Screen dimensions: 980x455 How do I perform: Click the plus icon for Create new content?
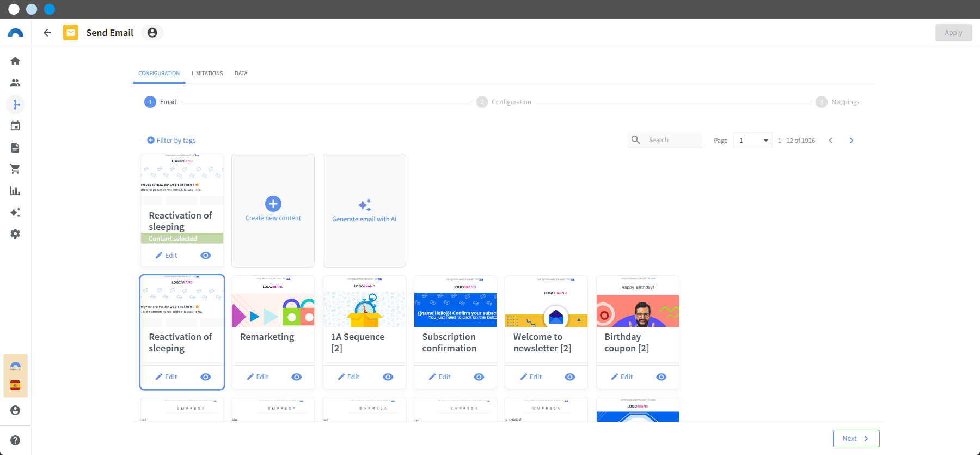pyautogui.click(x=273, y=204)
